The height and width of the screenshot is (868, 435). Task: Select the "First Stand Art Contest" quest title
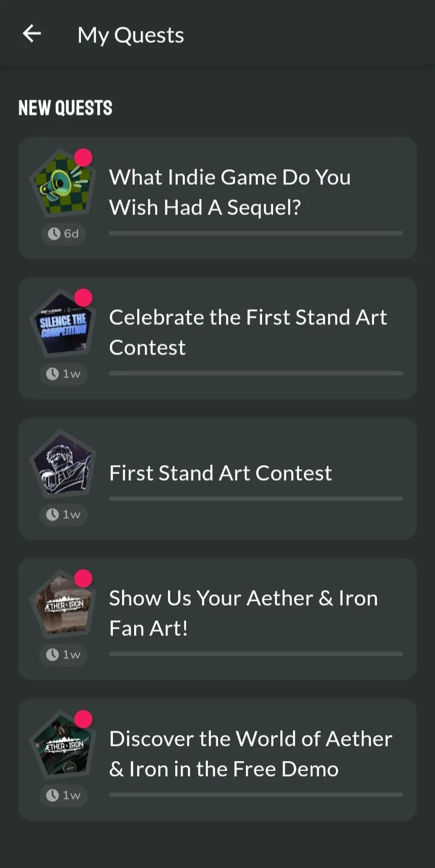[221, 473]
